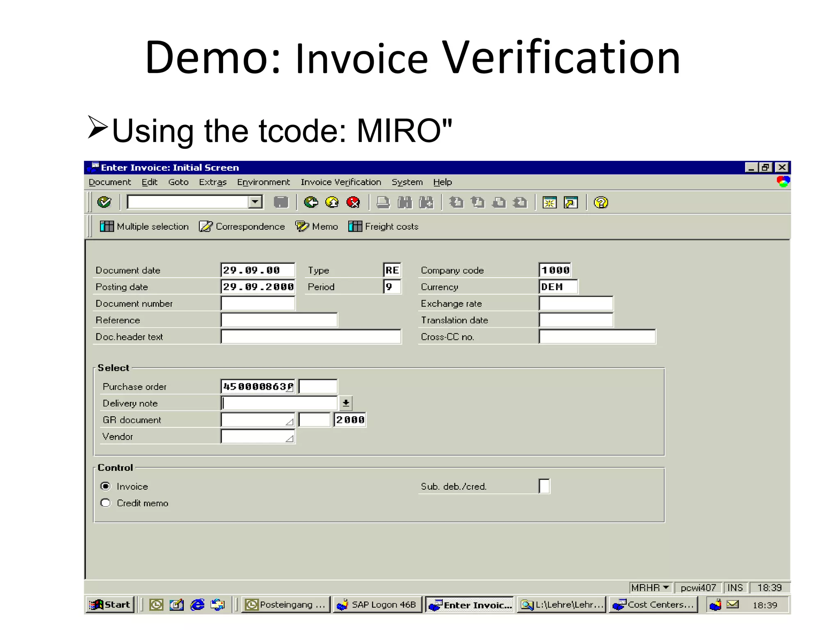The width and height of the screenshot is (840, 630).
Task: Click the Cross-CC no. field
Action: pyautogui.click(x=597, y=337)
